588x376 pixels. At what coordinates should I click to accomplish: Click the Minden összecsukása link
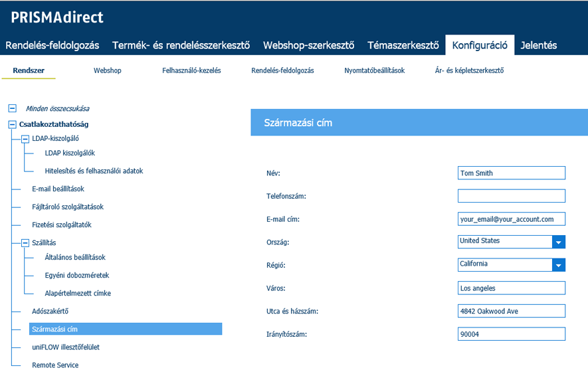click(57, 109)
